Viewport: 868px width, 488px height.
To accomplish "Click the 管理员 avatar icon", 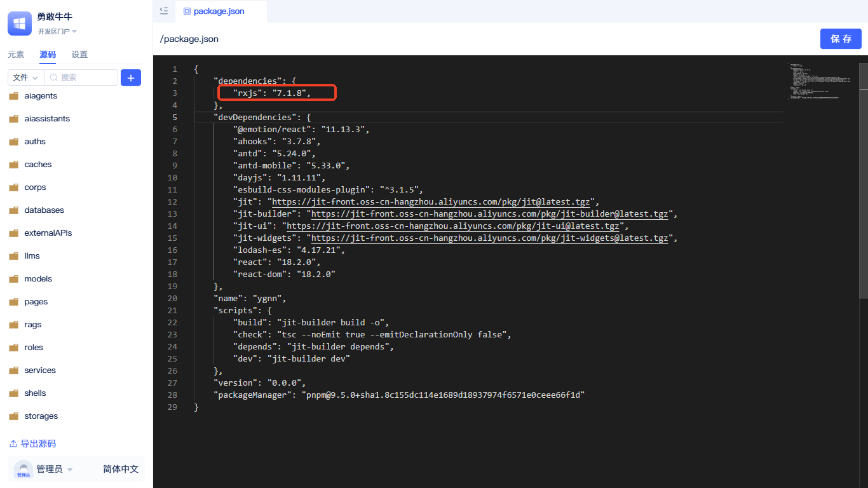I will 24,470.
